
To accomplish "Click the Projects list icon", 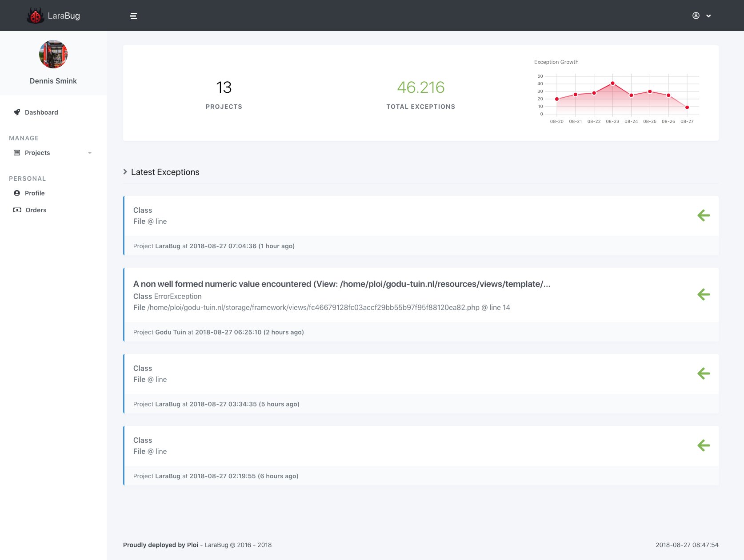I will (x=17, y=153).
